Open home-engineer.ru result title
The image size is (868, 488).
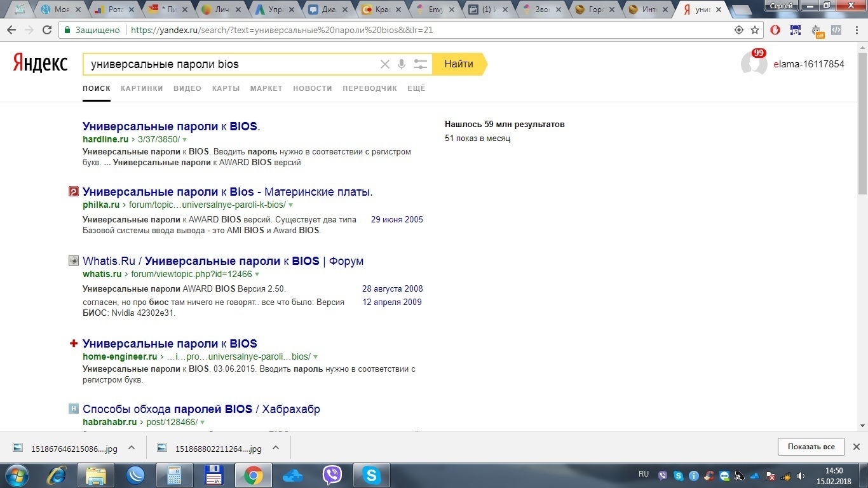tap(170, 344)
